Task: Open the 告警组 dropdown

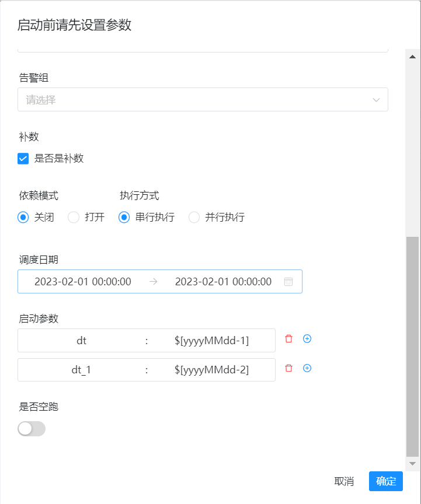Action: pos(203,100)
